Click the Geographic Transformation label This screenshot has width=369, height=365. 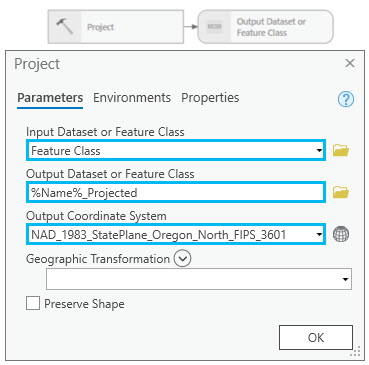(98, 259)
